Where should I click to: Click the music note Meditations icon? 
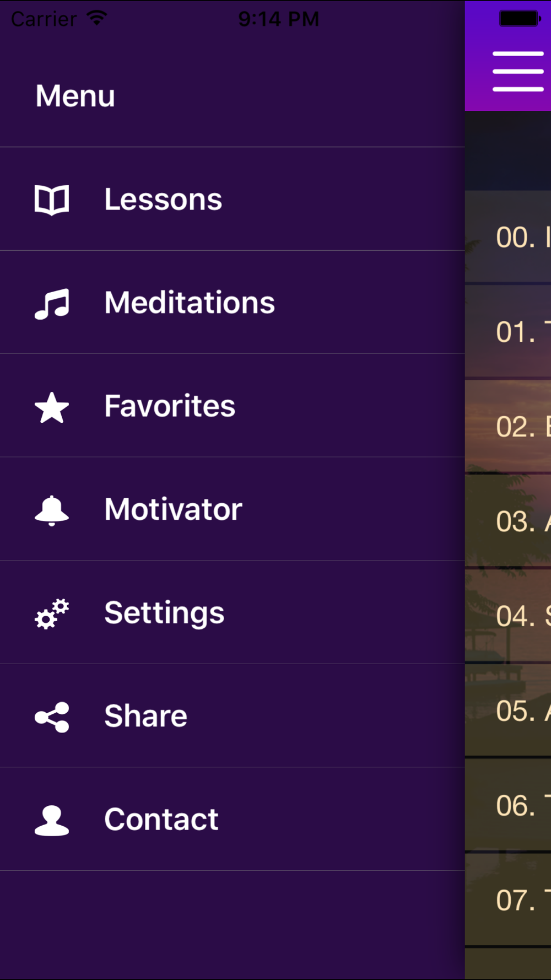click(x=52, y=303)
